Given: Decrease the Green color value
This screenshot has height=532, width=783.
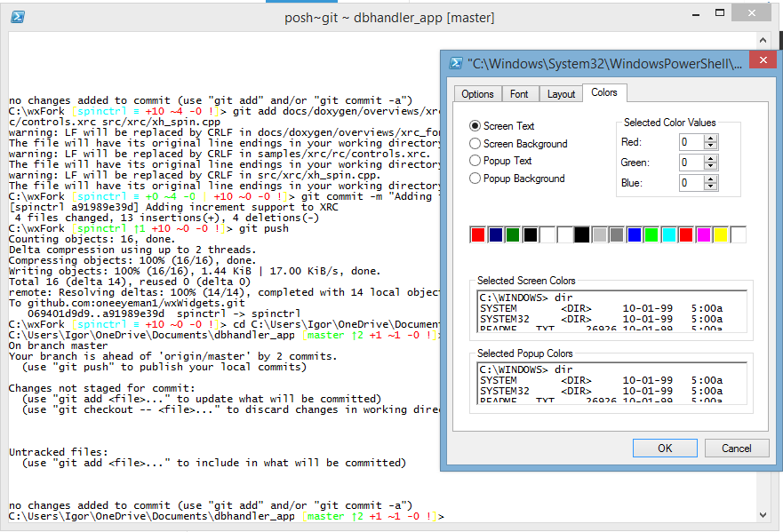Looking at the screenshot, I should [x=711, y=166].
